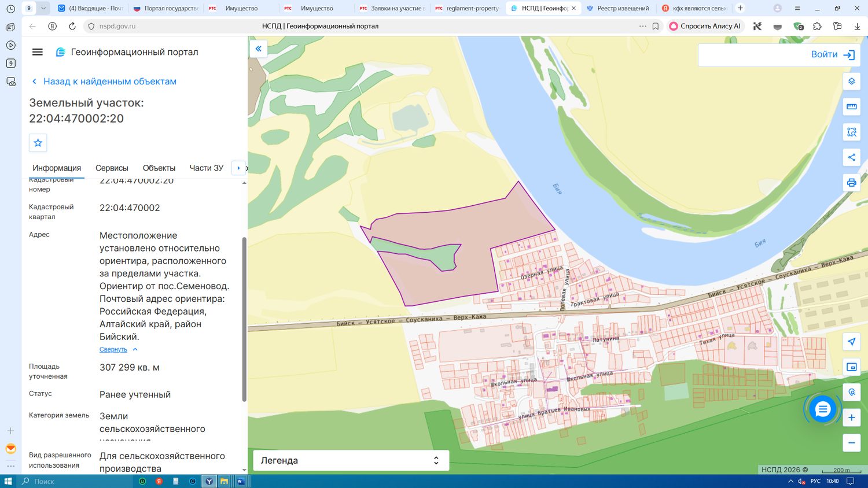
Task: Show more tabs with the arrow after Части ЗУ
Action: click(238, 168)
